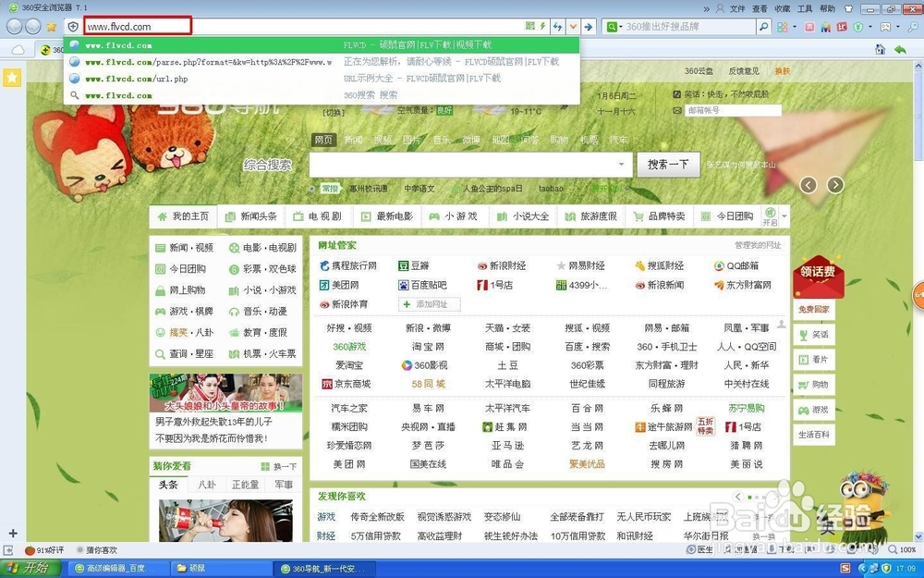
Task: Open the dropdown arrow next to apps grid icon
Action: tap(794, 27)
